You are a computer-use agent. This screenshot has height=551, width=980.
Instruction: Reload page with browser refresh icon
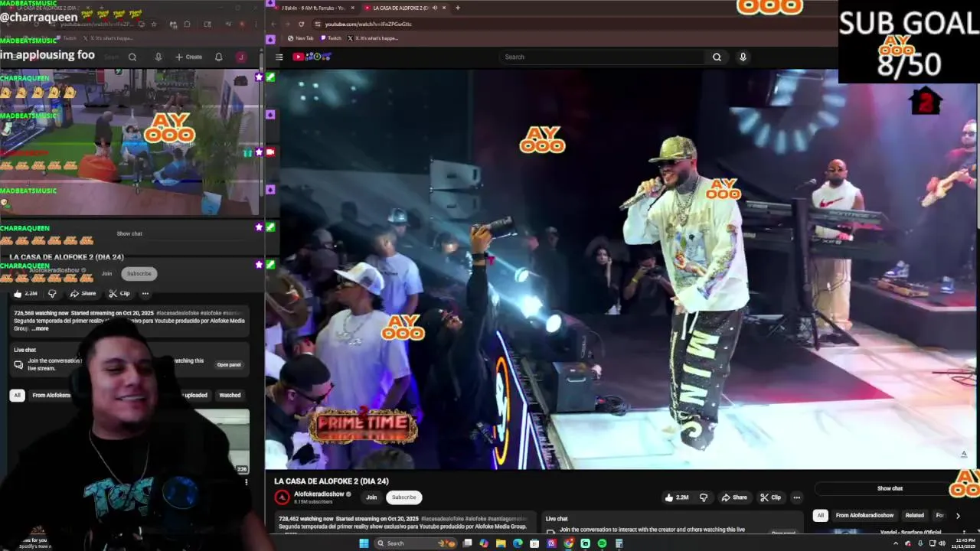pyautogui.click(x=301, y=24)
